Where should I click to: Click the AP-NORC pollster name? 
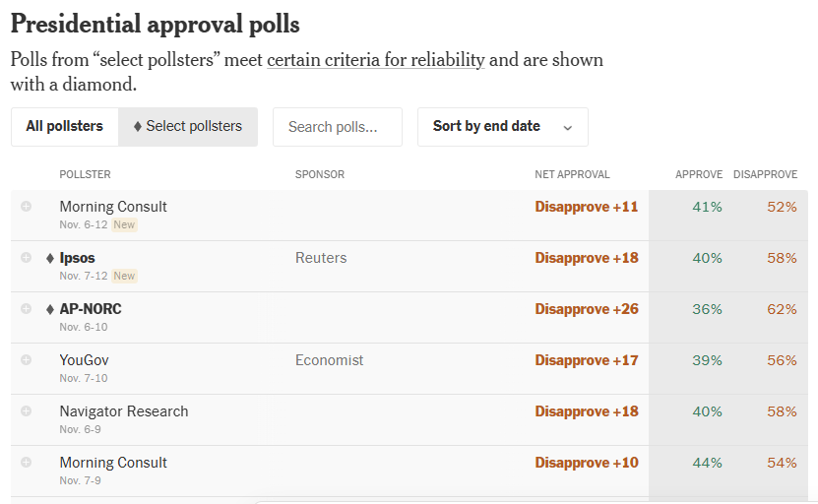(x=91, y=309)
